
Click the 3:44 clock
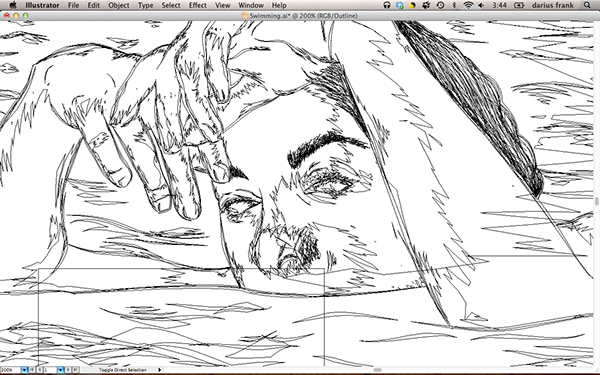pos(499,5)
